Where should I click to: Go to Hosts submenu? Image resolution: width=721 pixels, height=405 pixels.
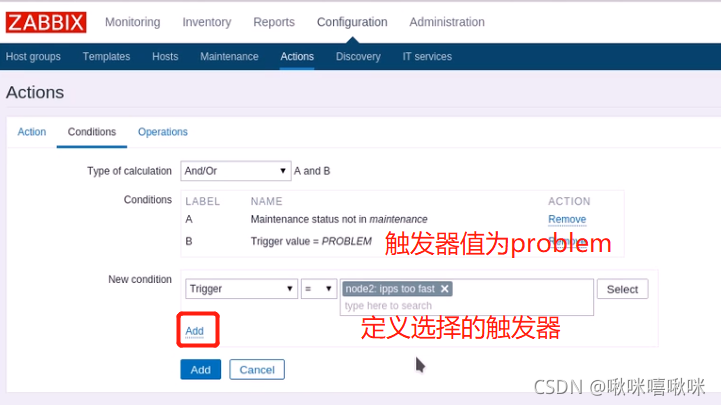click(165, 57)
